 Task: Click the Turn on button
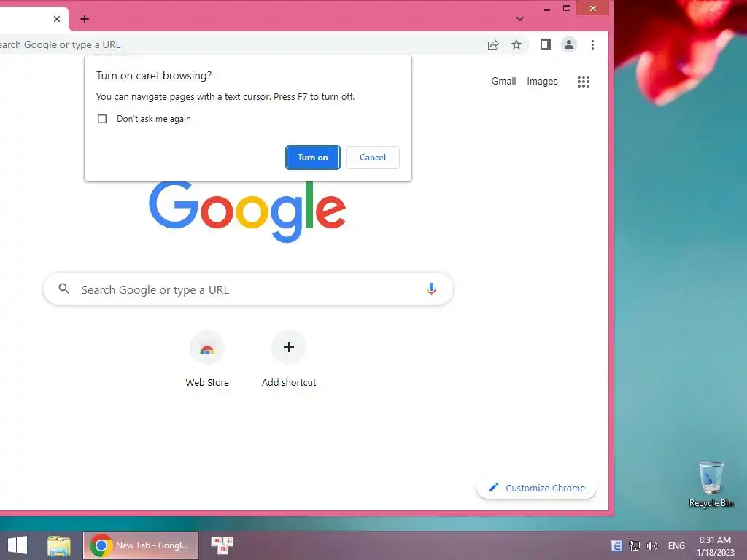[312, 157]
